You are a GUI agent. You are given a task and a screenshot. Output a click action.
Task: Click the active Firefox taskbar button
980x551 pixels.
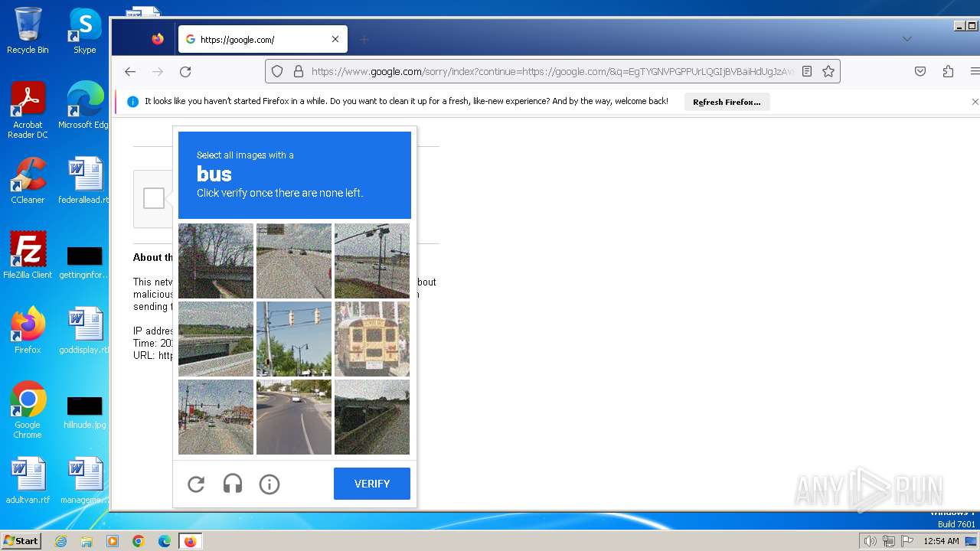coord(190,541)
